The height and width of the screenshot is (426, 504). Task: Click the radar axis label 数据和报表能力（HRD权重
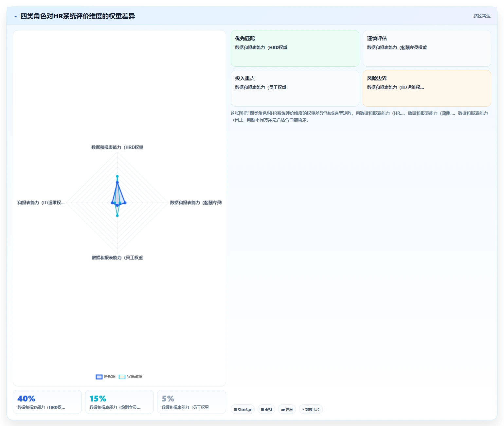tap(117, 147)
